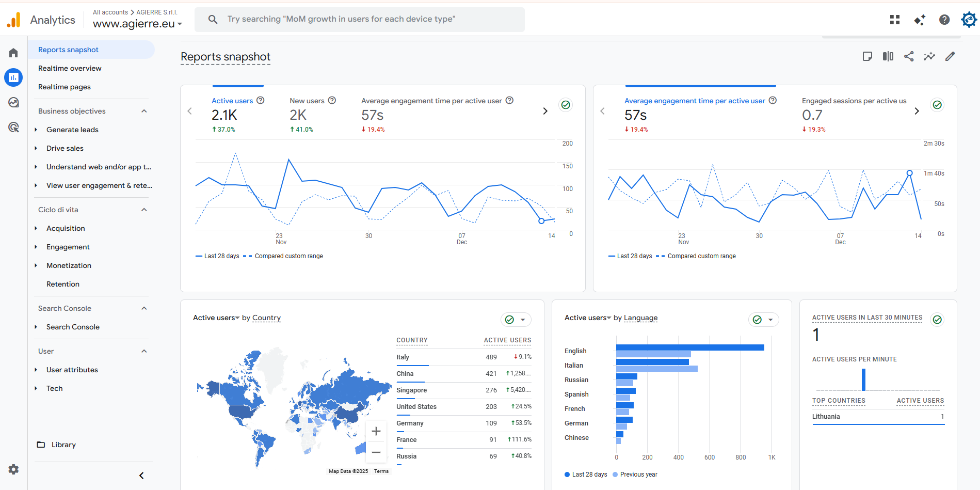Viewport: 980px width, 490px height.
Task: Click the Library folder icon
Action: click(x=41, y=445)
